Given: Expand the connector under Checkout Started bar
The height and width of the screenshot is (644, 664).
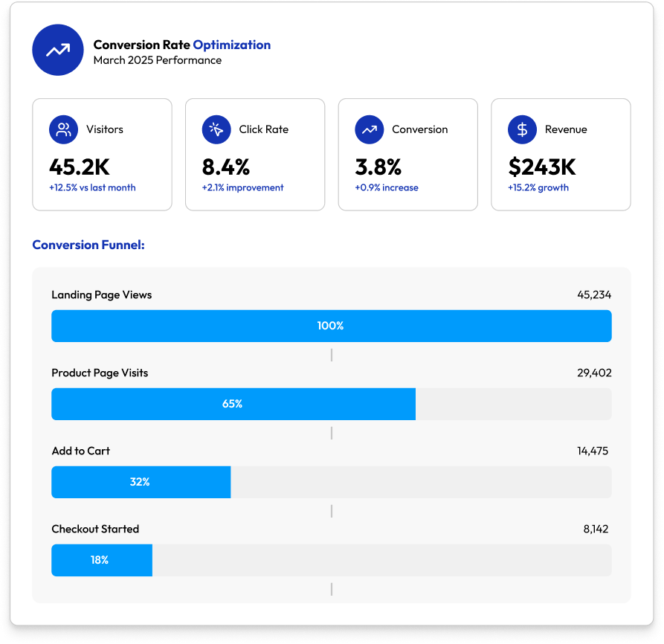Looking at the screenshot, I should (x=331, y=588).
